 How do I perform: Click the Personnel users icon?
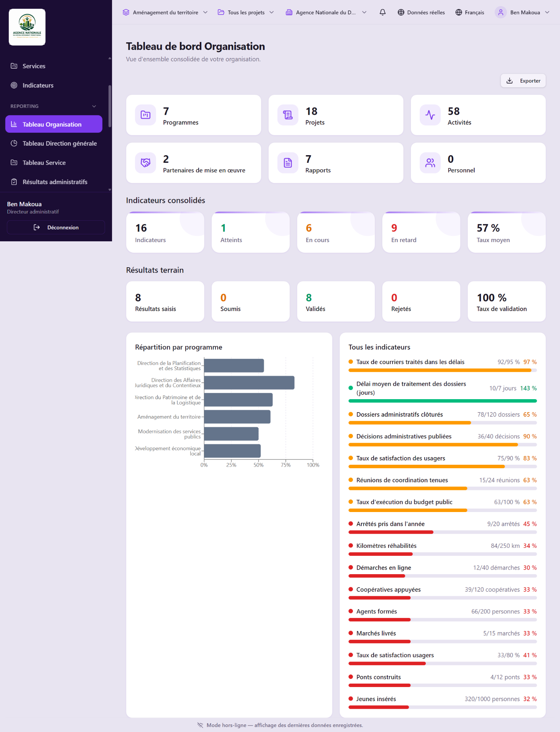pos(430,163)
